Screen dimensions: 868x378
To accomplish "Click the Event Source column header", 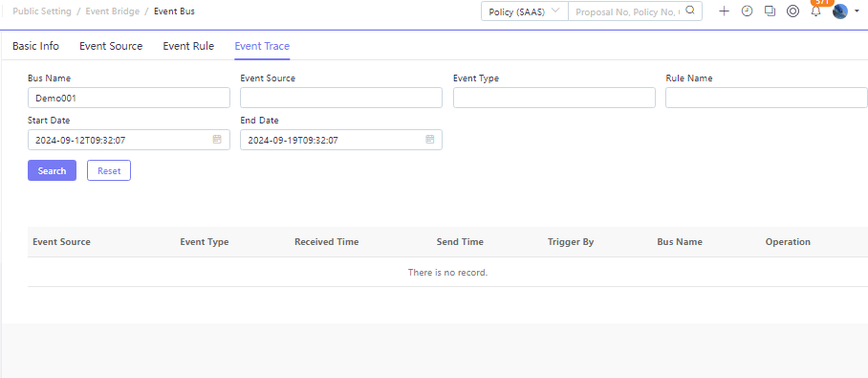I will (61, 242).
